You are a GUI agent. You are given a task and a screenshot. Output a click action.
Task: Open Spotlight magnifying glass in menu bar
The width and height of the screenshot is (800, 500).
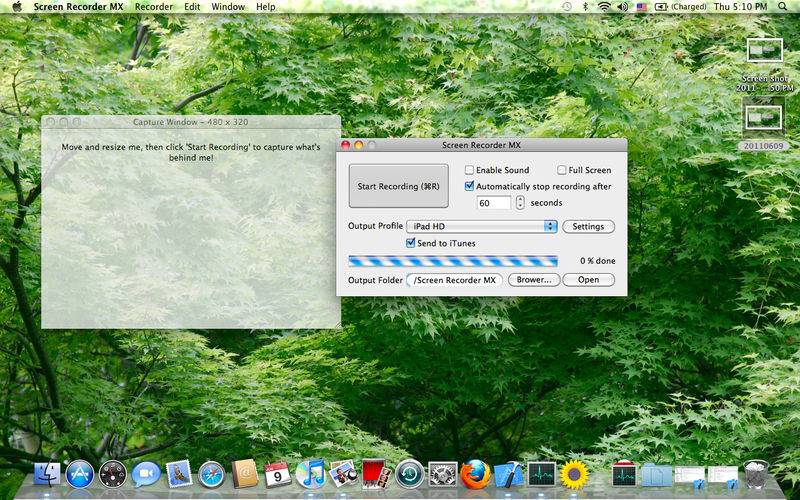[782, 7]
